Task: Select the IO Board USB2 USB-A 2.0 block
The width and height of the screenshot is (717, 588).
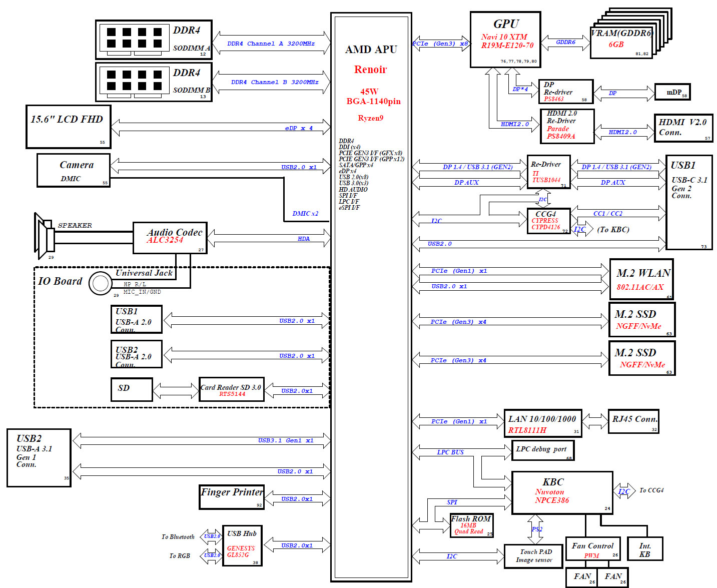Action: 136,354
